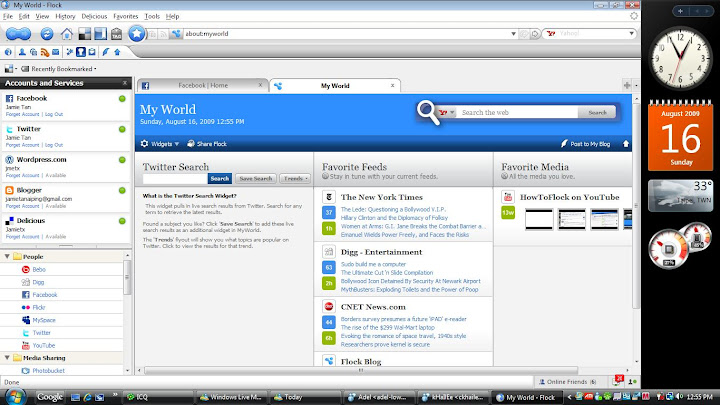This screenshot has width=720, height=405.
Task: Open the toolbar search box dropdown arrow
Action: coord(631,33)
